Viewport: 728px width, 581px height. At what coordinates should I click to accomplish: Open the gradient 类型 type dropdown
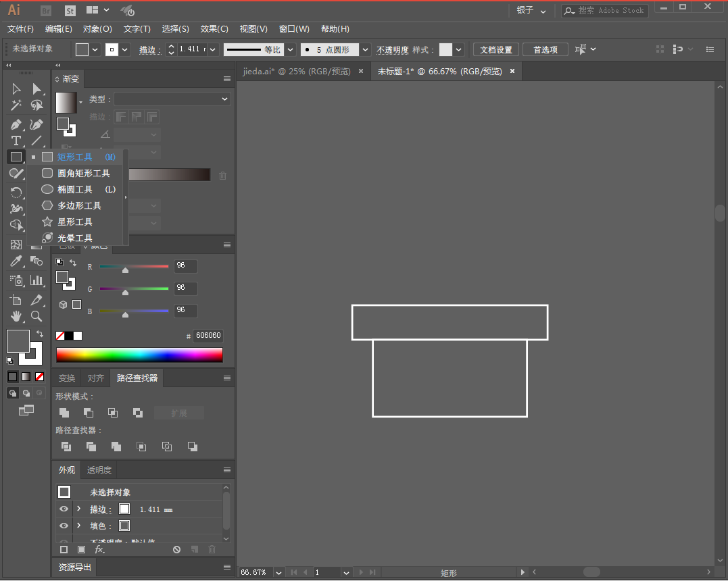(172, 99)
